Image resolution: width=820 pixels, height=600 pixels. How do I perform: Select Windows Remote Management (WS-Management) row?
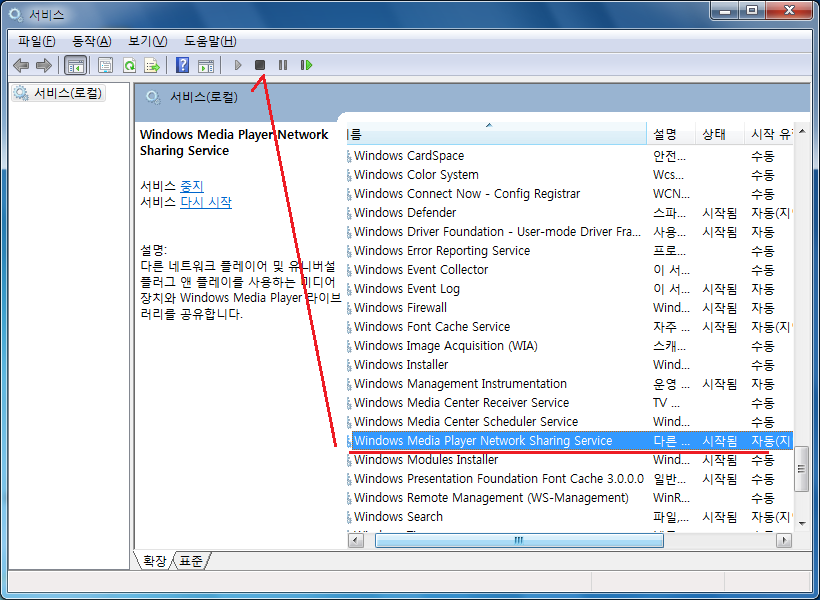click(570, 498)
